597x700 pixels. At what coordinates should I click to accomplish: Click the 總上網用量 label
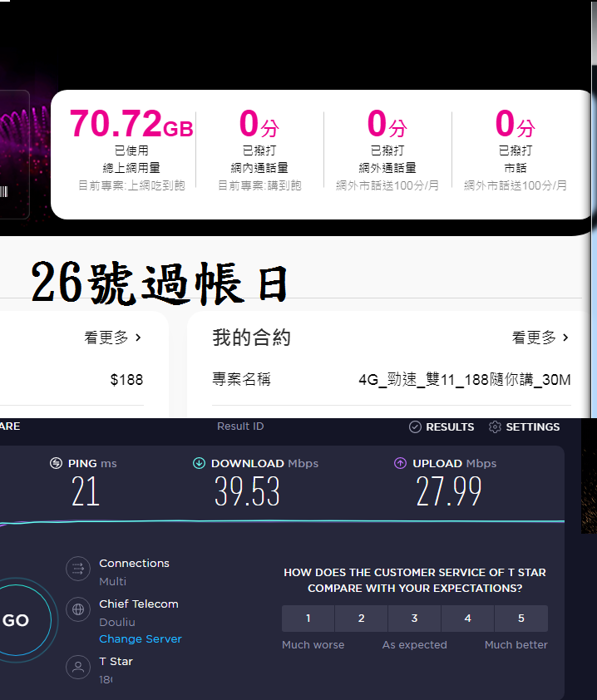(131, 168)
